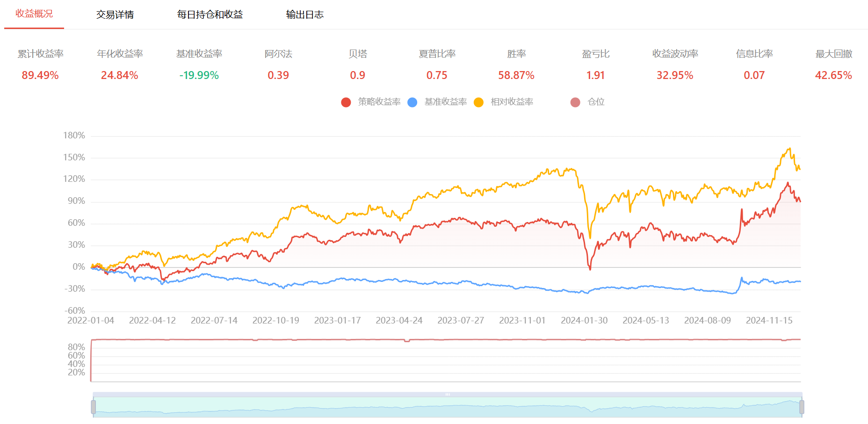Toggle the 策略收益率 series via its legend text

pos(379,102)
